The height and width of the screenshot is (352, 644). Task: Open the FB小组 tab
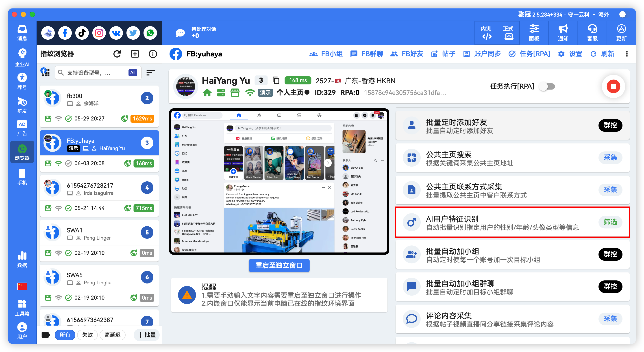point(326,54)
